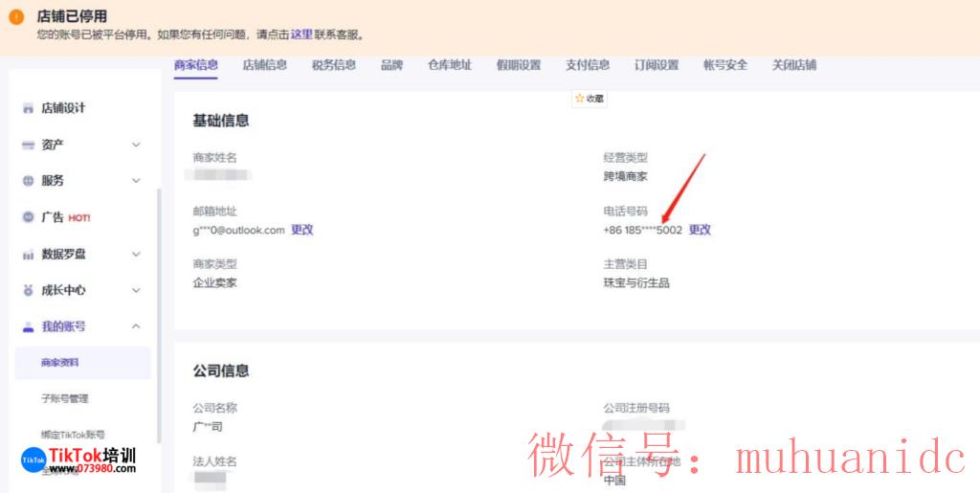The width and height of the screenshot is (980, 493).
Task: Click the 成长中心 medal icon
Action: [x=28, y=291]
